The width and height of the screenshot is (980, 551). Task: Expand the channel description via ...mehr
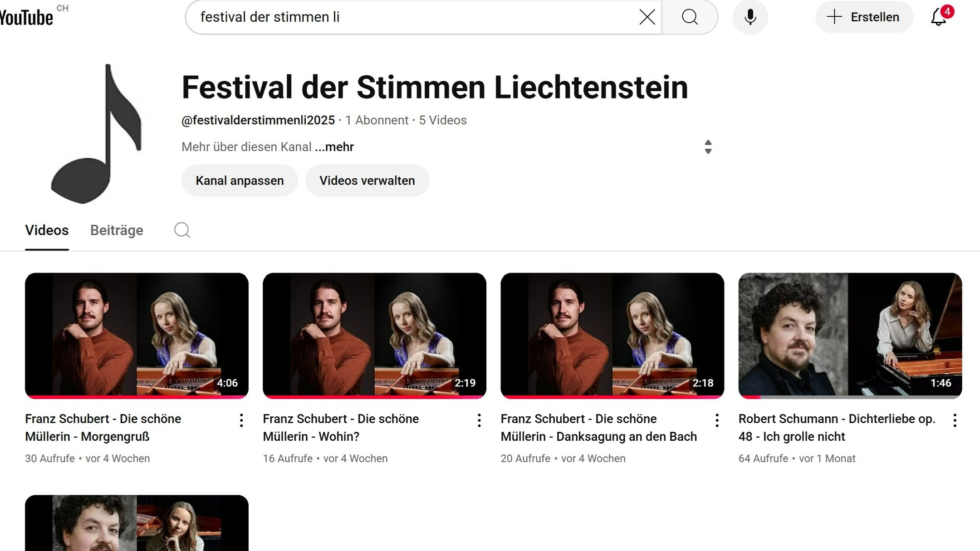[x=334, y=147]
